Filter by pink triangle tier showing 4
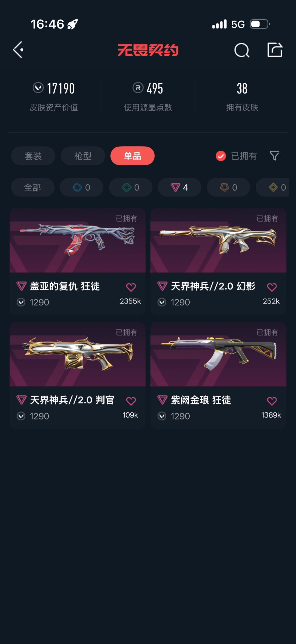Screen dimensions: 296x644 pos(180,187)
